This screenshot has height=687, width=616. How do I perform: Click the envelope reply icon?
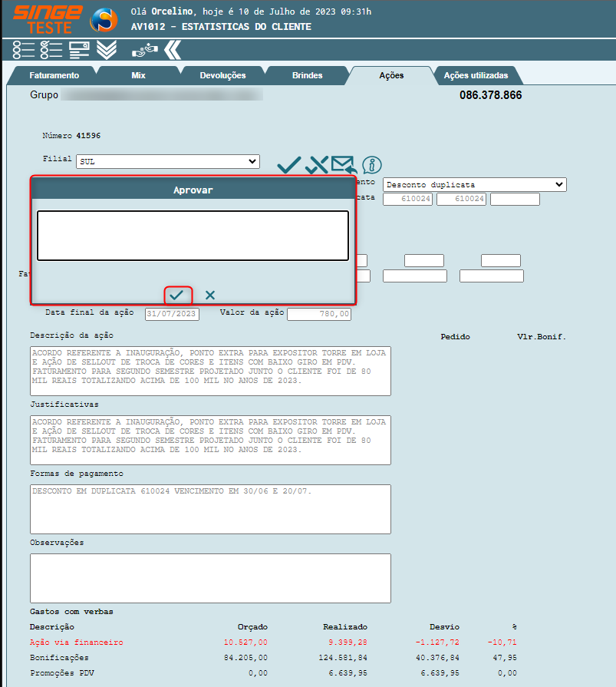click(344, 164)
